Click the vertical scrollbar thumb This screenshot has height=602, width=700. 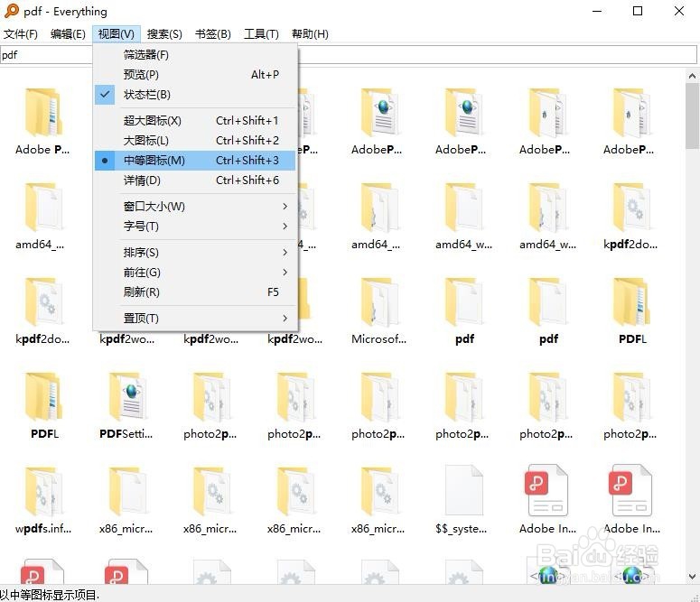pos(692,116)
